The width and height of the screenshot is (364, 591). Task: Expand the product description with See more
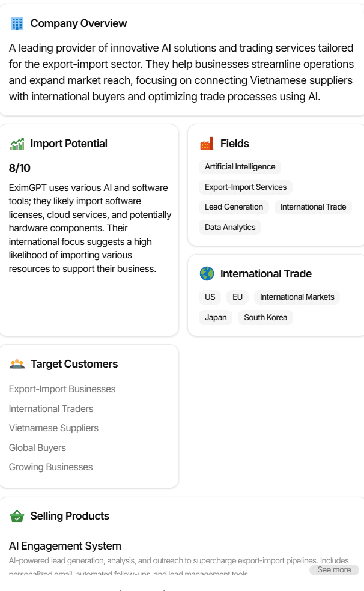coord(334,569)
